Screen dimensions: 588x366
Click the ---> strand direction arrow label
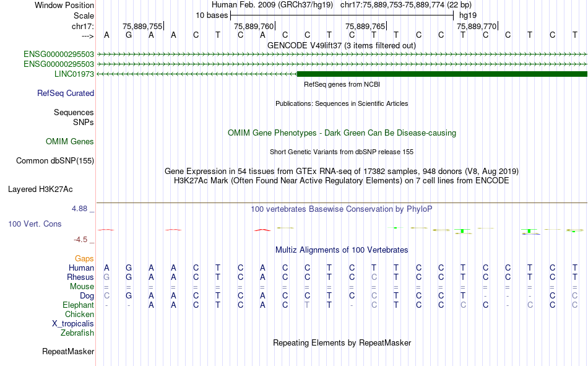(x=88, y=36)
